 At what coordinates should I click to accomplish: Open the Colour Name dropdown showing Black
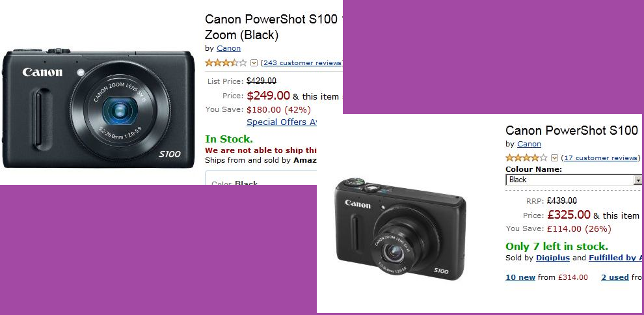pos(574,180)
